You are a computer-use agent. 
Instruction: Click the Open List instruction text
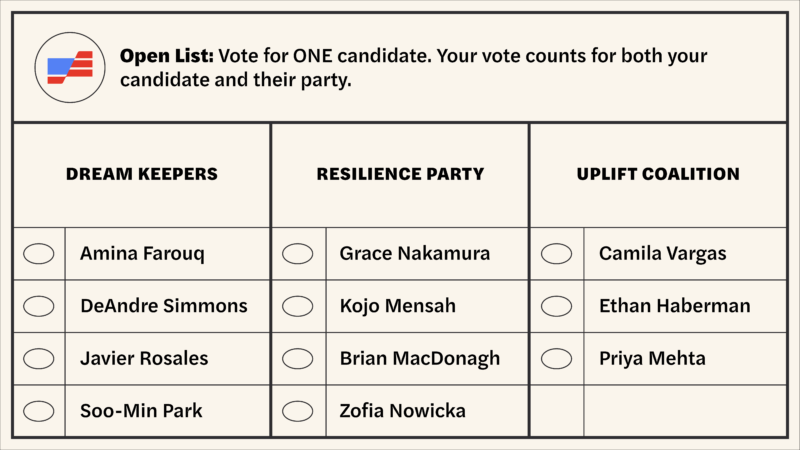point(414,68)
